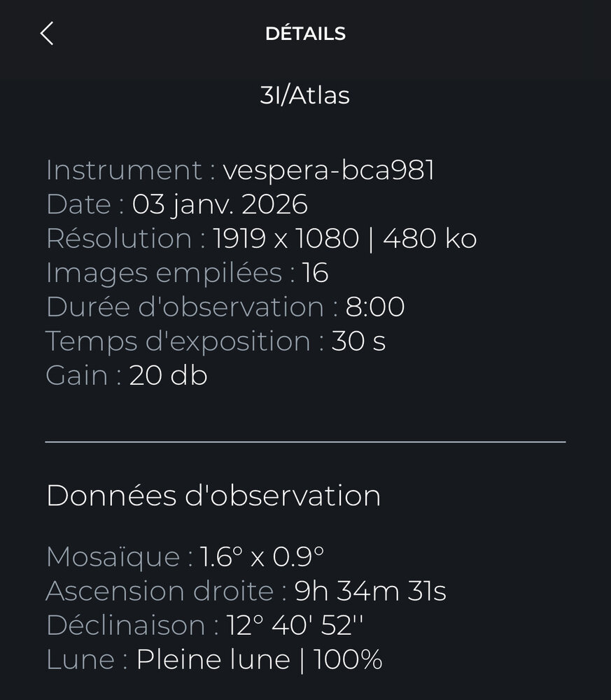Select the 3I/Atlas object name
The width and height of the screenshot is (611, 700).
305,95
